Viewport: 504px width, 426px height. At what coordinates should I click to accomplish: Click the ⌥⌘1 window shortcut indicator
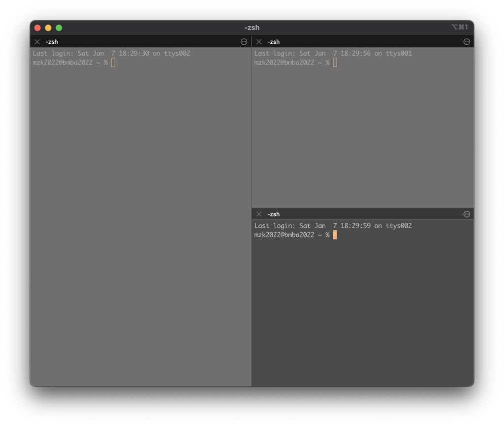[460, 27]
